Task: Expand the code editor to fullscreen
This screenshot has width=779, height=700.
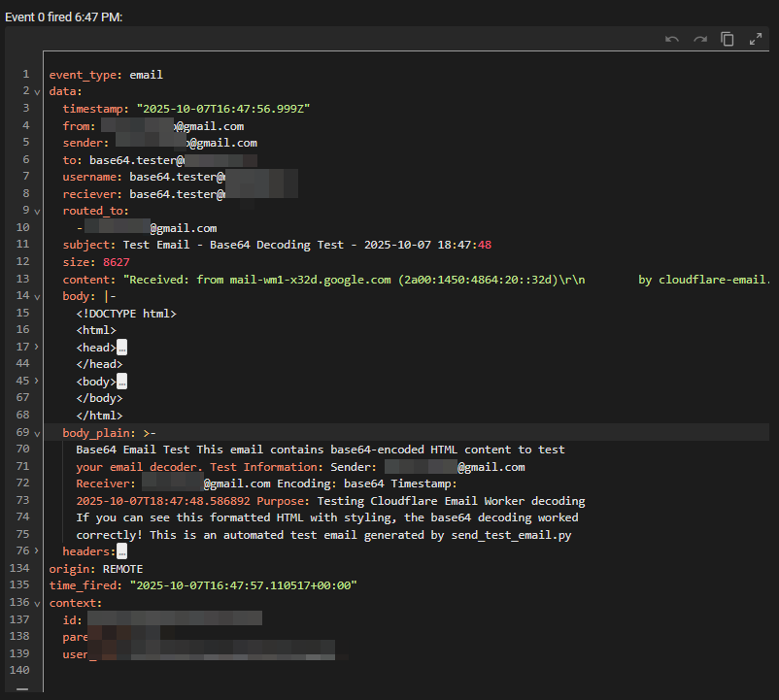Action: point(756,39)
